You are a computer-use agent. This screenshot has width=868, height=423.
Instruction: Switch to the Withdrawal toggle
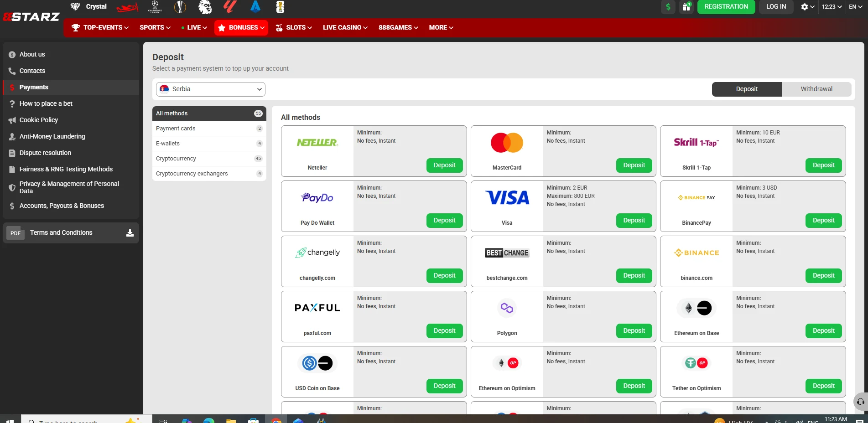816,89
